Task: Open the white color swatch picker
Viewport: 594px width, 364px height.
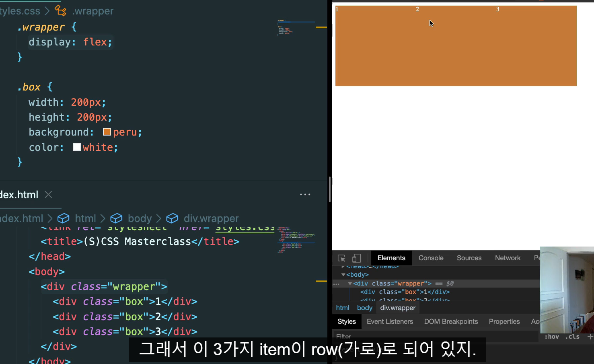Action: pos(77,147)
